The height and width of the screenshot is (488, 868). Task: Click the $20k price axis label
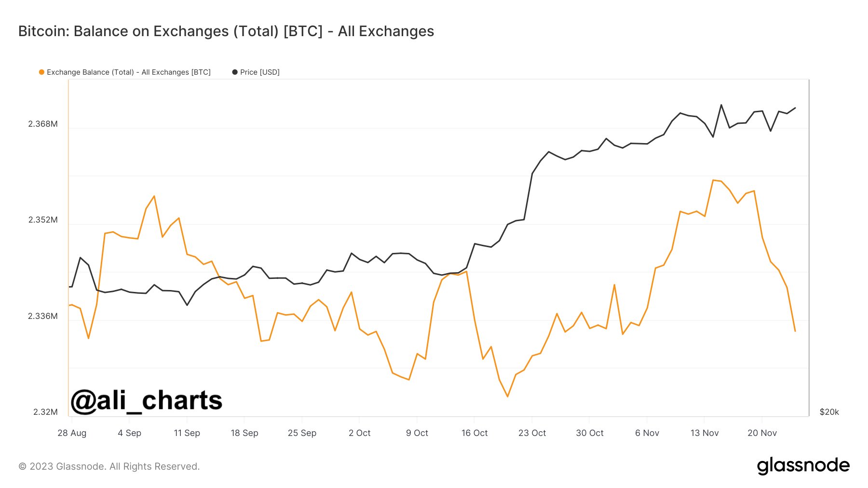coord(829,412)
